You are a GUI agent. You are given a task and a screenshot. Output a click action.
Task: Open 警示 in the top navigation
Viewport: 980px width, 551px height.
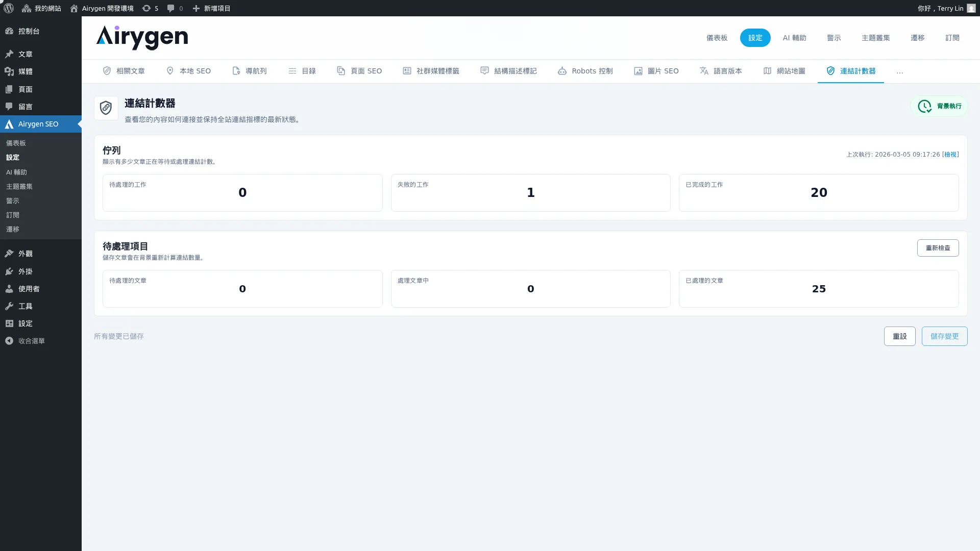click(x=834, y=38)
